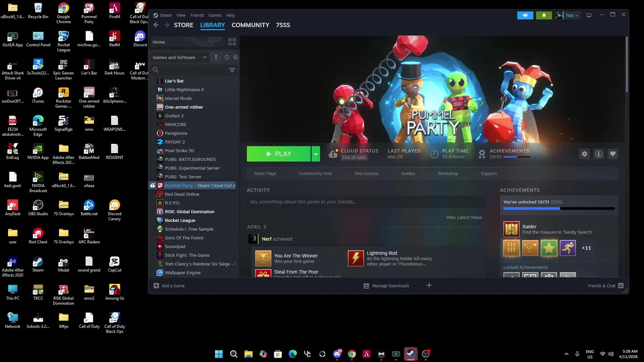This screenshot has height=362, width=644.
Task: Open the Store Page tab
Action: point(265,173)
